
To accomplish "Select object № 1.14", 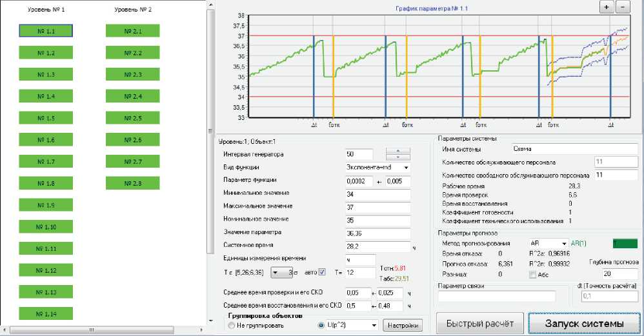I will pos(46,313).
